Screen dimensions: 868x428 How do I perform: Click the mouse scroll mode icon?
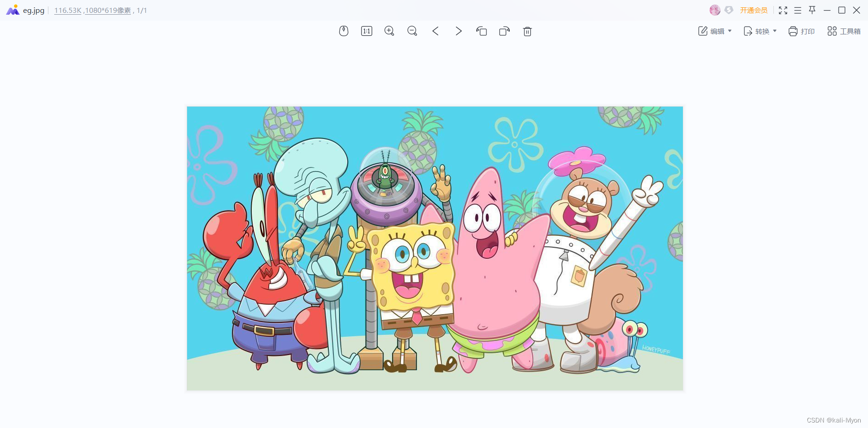(x=344, y=31)
